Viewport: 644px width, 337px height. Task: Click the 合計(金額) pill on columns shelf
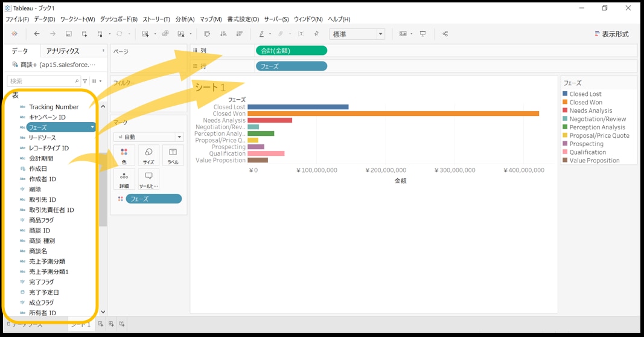[291, 51]
